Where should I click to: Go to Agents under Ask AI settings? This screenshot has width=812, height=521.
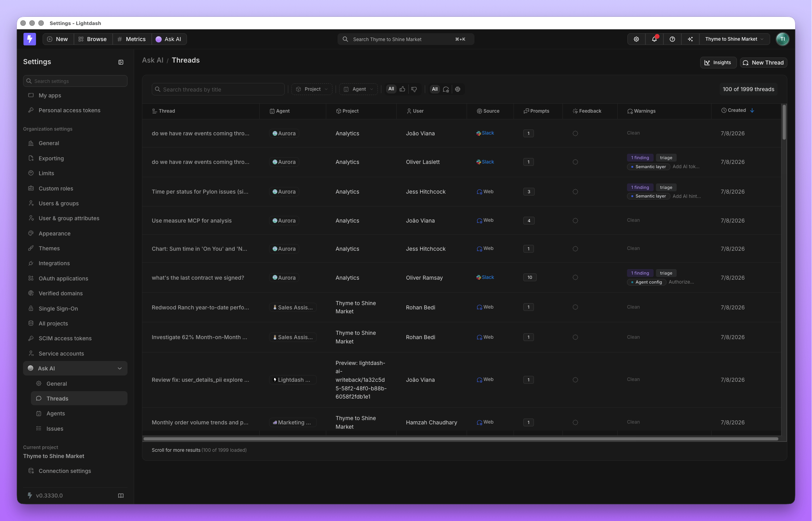point(79,413)
